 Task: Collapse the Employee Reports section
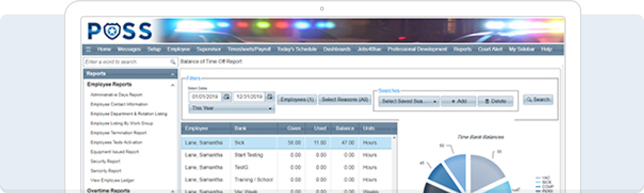[172, 85]
